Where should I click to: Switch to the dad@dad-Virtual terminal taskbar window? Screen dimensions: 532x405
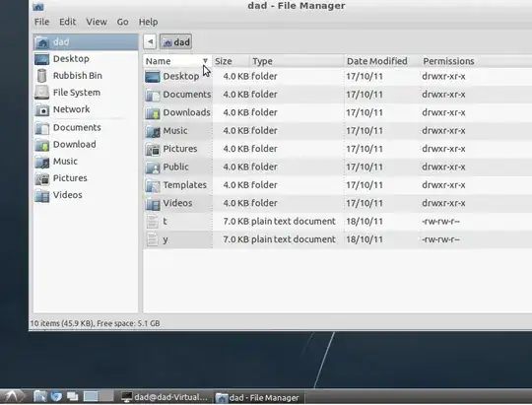(x=165, y=397)
